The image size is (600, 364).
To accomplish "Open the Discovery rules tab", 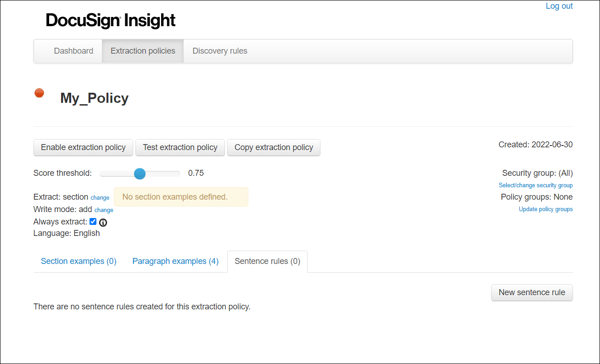I will 219,51.
